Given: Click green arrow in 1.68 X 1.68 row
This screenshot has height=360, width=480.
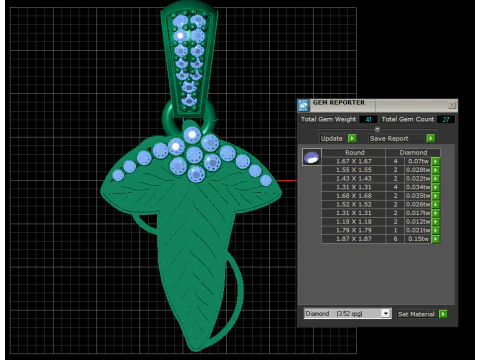Looking at the screenshot, I should (436, 196).
